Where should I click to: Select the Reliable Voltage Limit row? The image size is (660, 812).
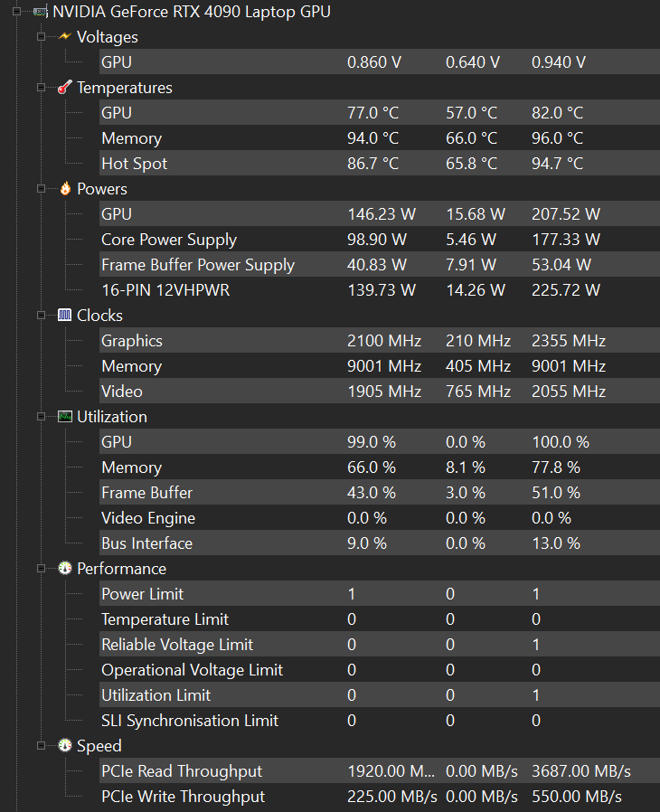[x=380, y=645]
